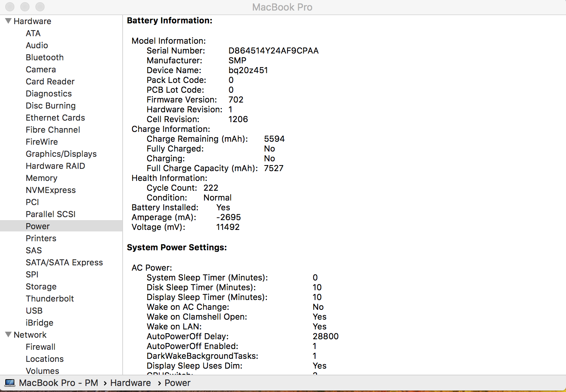This screenshot has width=566, height=392.
Task: Select ATA in the sidebar
Action: click(33, 33)
